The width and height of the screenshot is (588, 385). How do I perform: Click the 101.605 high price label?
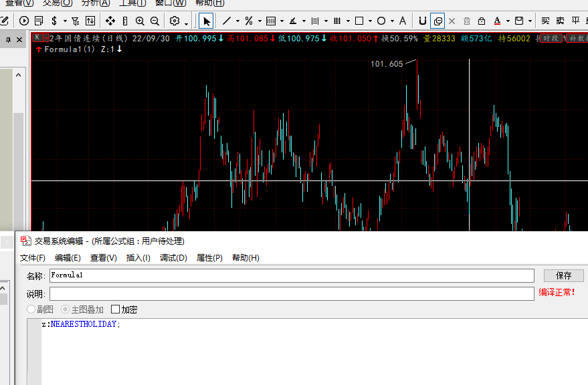coord(387,63)
